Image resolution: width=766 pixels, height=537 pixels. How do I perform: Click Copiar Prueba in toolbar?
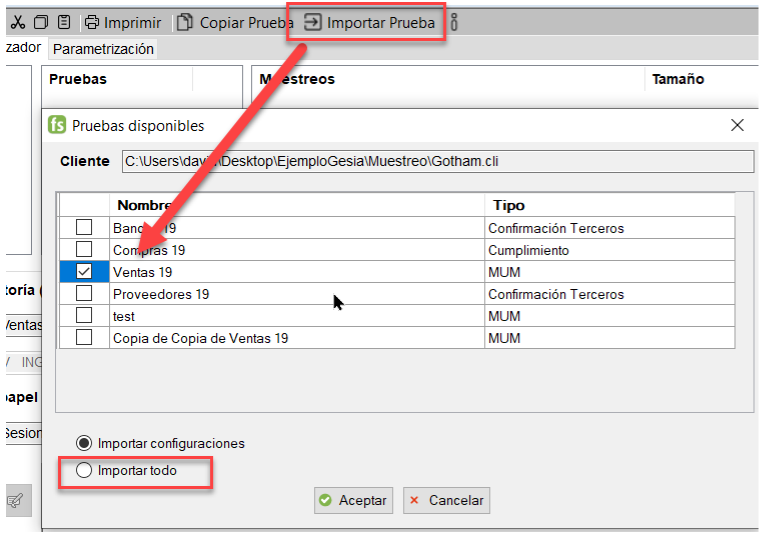pyautogui.click(x=235, y=22)
